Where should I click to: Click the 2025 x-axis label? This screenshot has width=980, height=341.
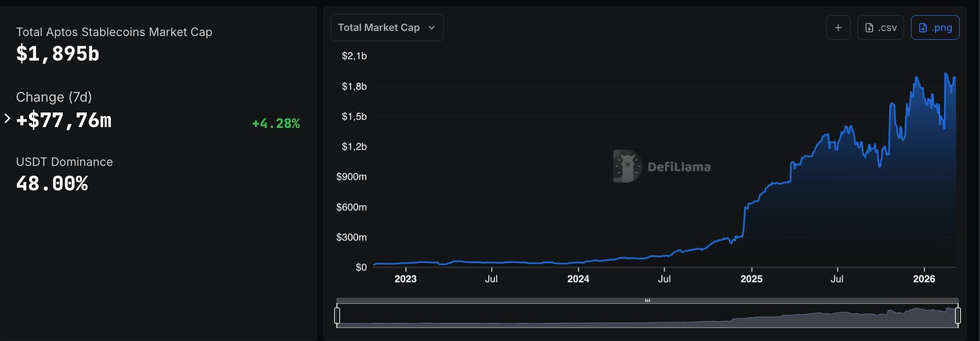coord(751,279)
